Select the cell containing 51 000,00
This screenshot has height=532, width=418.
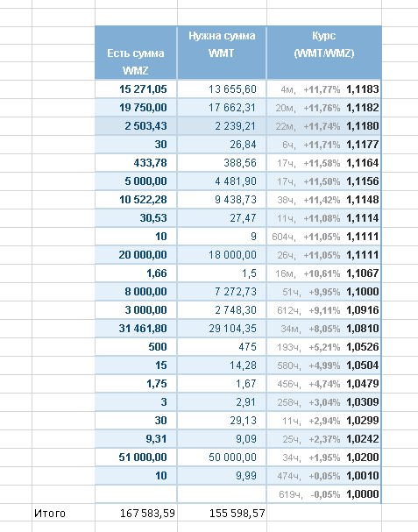tap(136, 457)
